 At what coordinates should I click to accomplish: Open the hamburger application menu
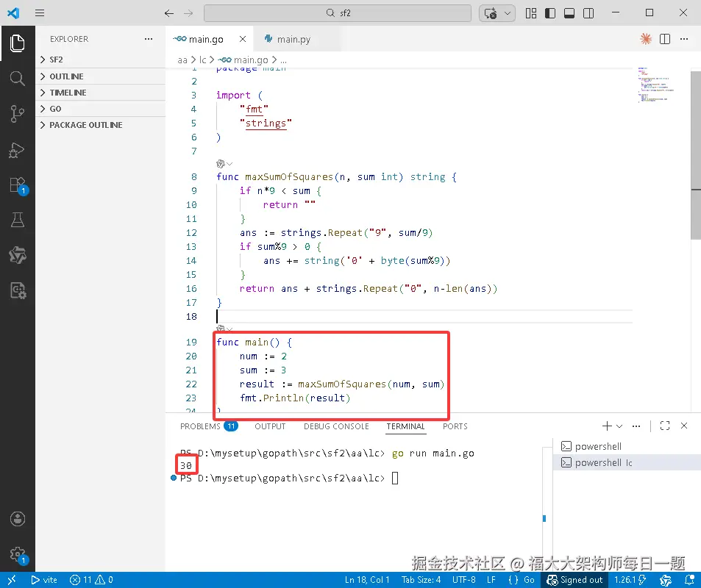pyautogui.click(x=40, y=13)
